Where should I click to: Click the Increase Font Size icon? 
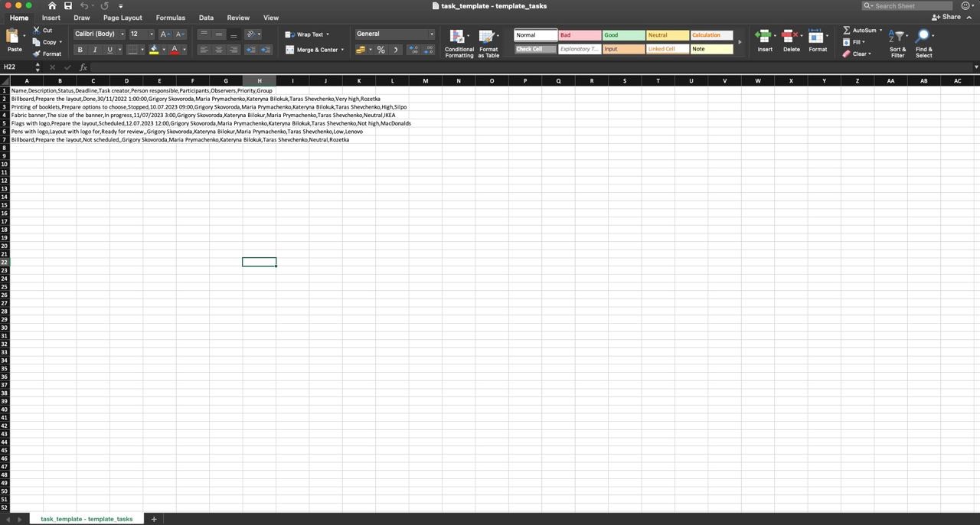pos(165,34)
